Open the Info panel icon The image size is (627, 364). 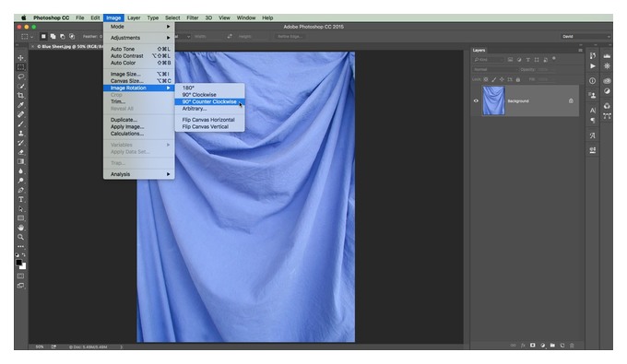tap(593, 81)
